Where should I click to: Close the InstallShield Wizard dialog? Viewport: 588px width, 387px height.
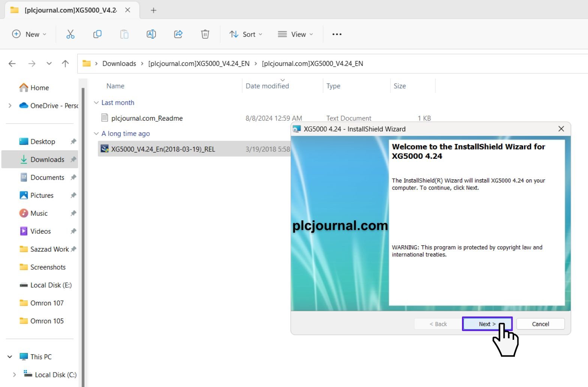pos(561,129)
